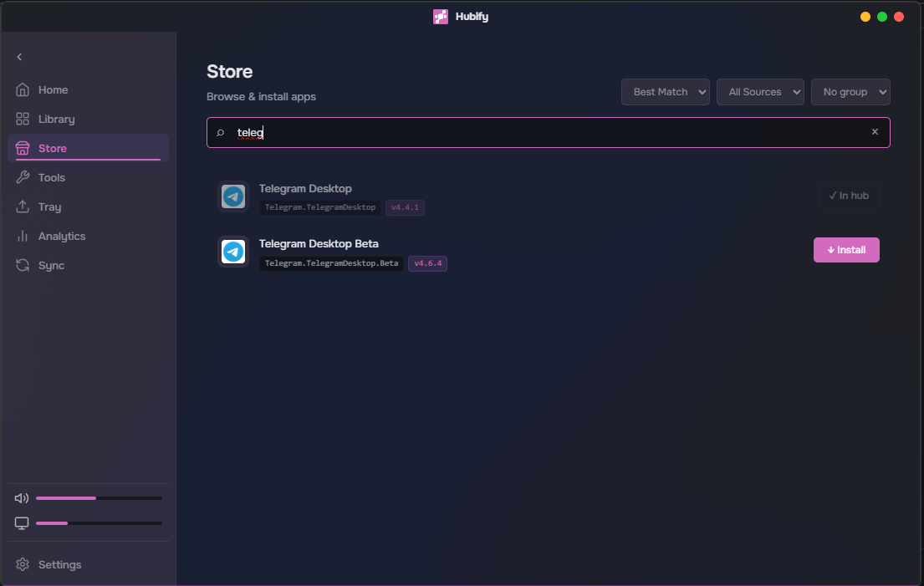
Task: Open the Settings label
Action: point(59,564)
